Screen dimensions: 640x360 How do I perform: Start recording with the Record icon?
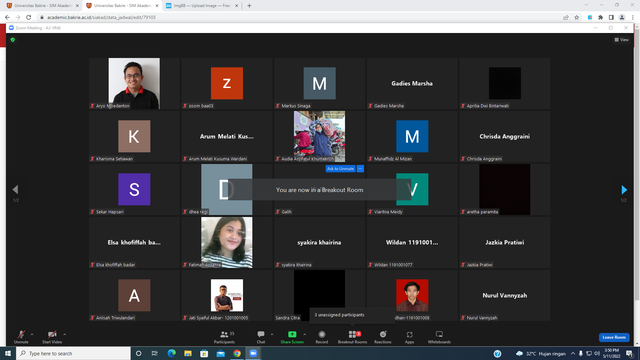pos(322,334)
